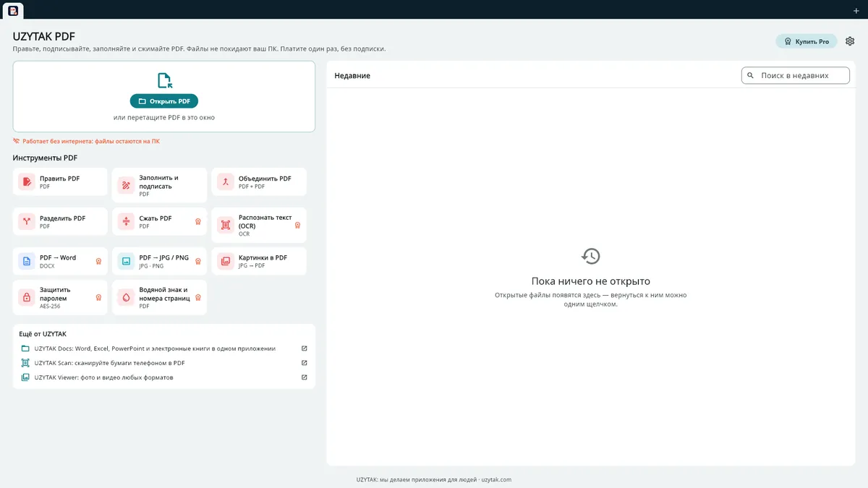The width and height of the screenshot is (868, 488).
Task: Select the PDF → JPG / PNG converter
Action: (159, 261)
